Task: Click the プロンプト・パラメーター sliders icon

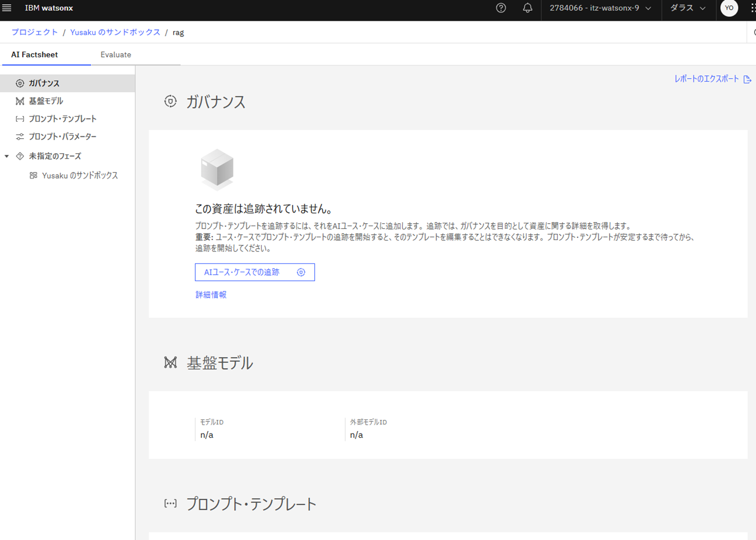Action: 20,136
